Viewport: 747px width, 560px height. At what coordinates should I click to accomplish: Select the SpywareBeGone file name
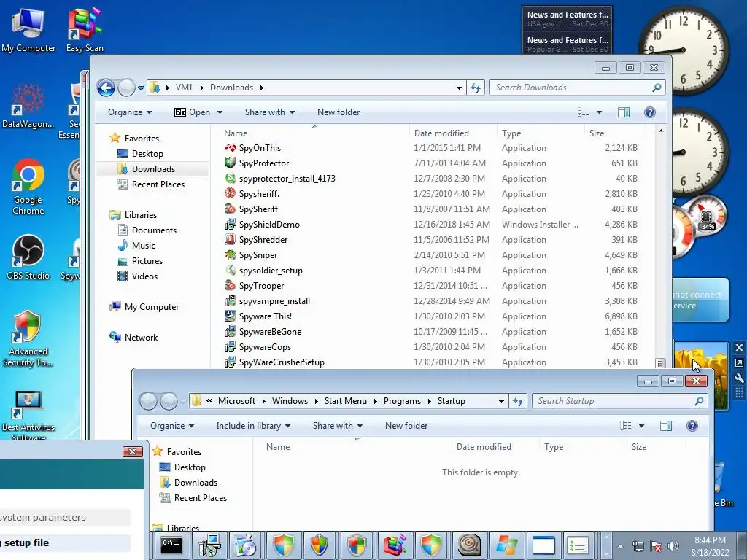coord(270,332)
